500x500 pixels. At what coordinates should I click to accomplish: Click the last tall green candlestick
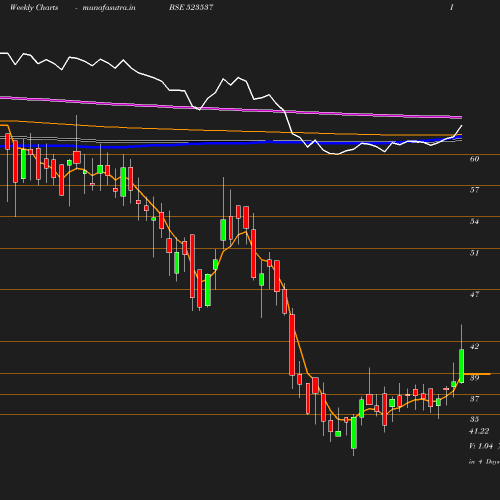coord(462,366)
